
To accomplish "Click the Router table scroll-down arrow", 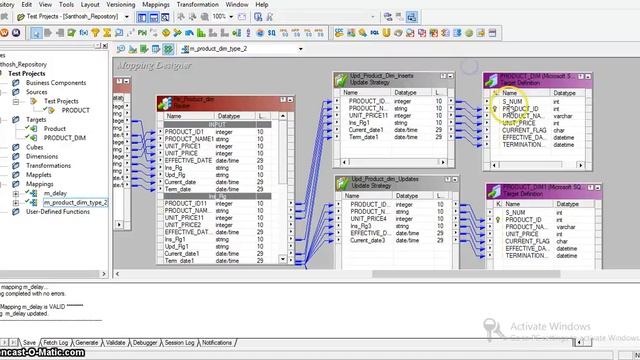I will coord(282,259).
